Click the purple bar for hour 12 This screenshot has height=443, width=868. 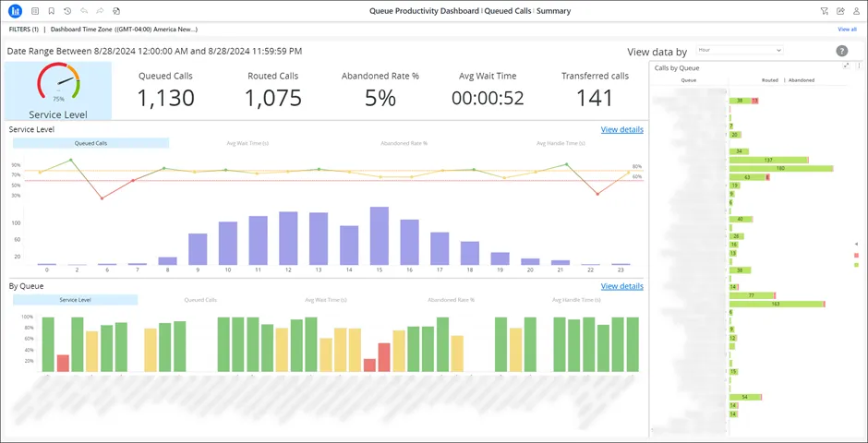288,238
